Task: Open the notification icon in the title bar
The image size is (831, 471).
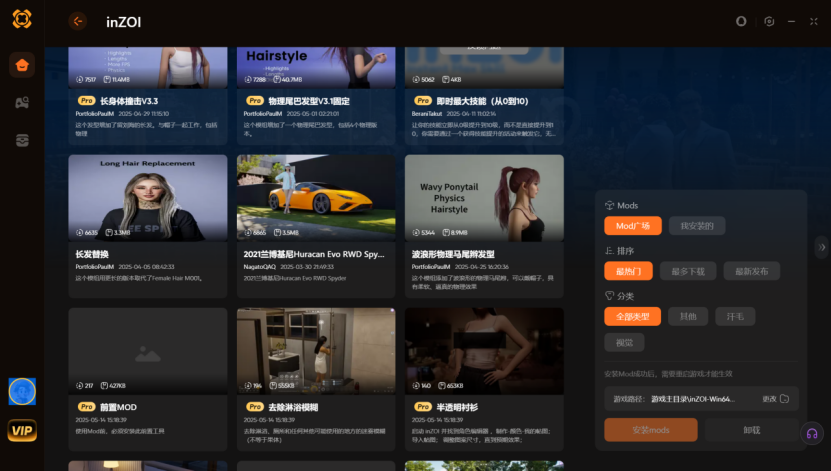Action: pos(741,21)
